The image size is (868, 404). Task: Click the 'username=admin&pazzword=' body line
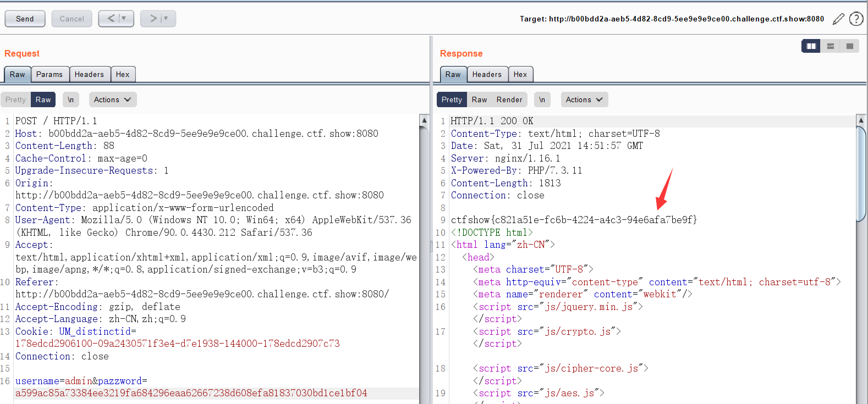coord(81,381)
